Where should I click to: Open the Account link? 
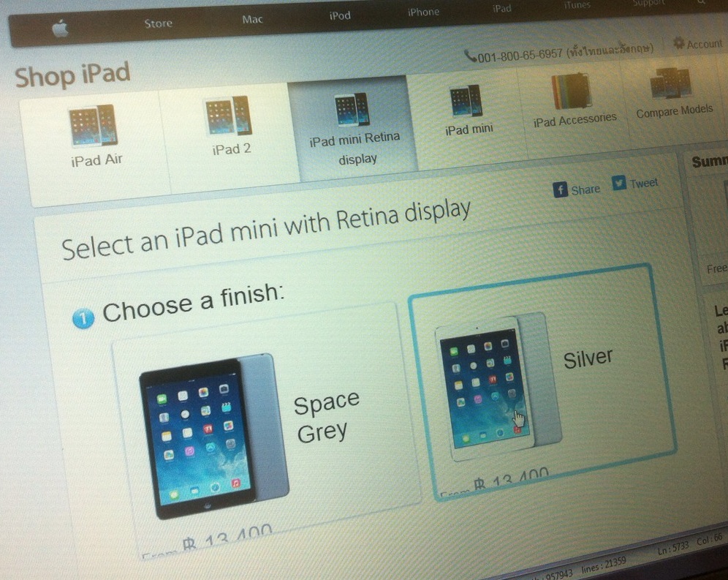705,44
